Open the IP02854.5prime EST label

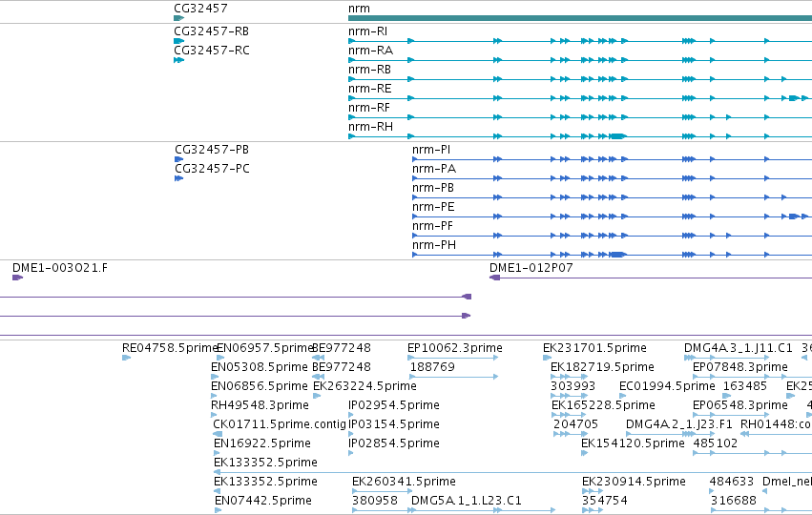click(393, 443)
